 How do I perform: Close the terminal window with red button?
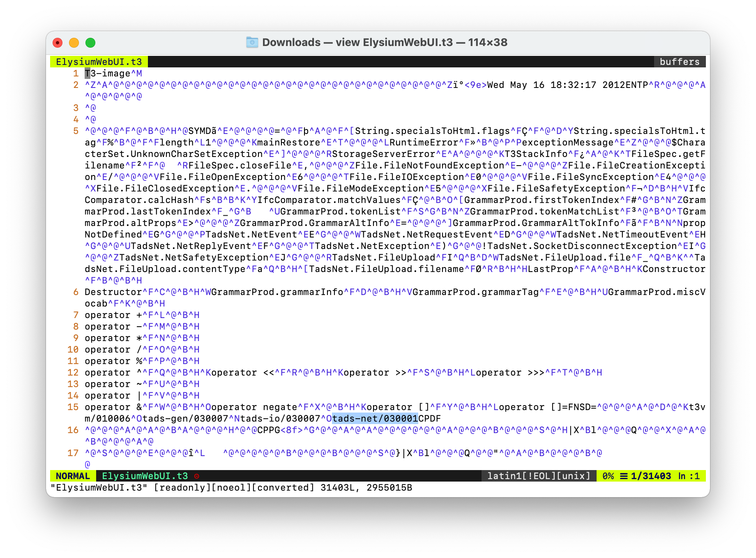(58, 43)
